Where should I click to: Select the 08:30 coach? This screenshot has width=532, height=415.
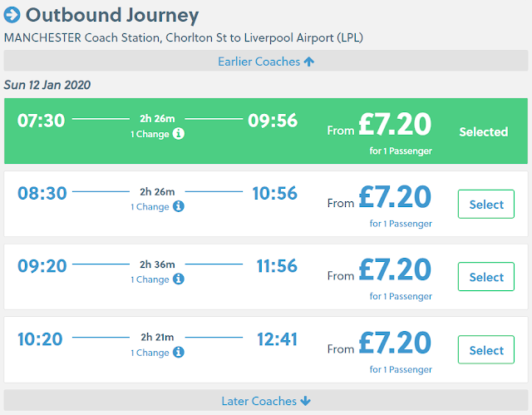[486, 205]
